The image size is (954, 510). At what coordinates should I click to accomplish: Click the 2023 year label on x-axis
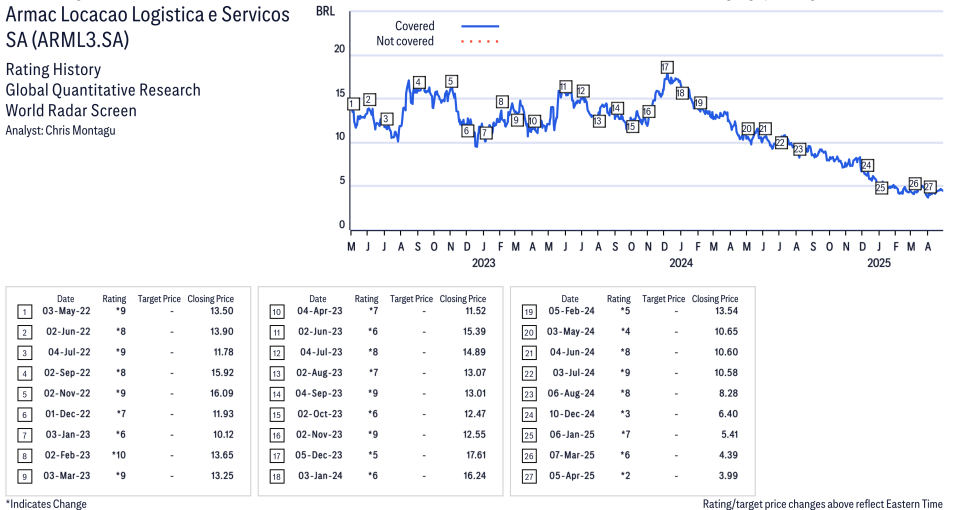tap(484, 263)
